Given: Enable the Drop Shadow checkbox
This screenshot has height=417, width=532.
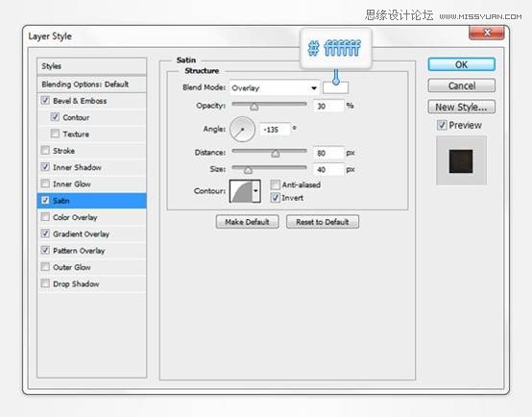Looking at the screenshot, I should click(x=45, y=283).
